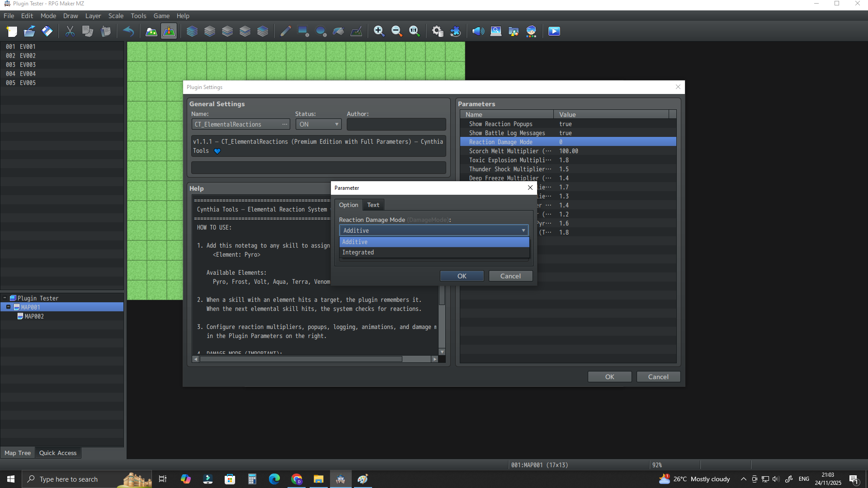Open the Database gear icon
Viewport: 868px width, 488px height.
(437, 31)
